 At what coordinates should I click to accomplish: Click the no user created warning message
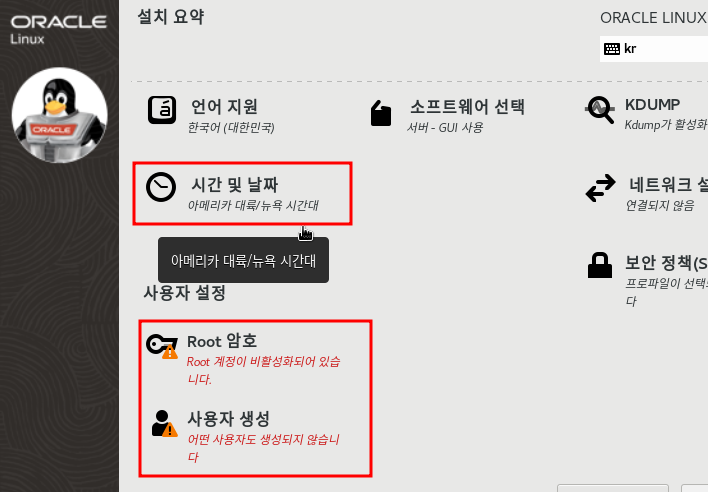point(263,448)
